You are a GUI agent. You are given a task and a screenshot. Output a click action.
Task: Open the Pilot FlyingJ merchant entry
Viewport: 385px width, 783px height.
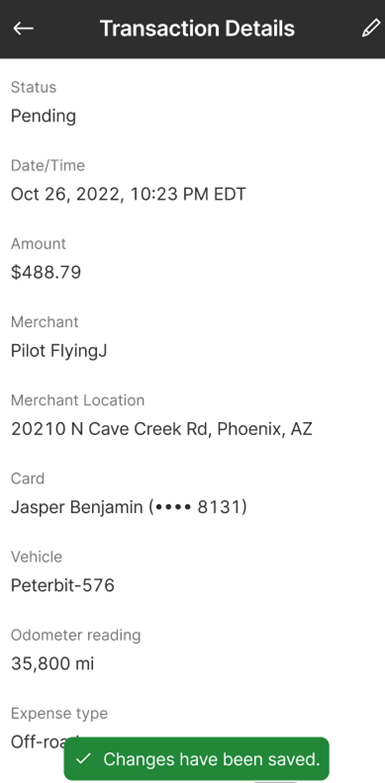pyautogui.click(x=59, y=351)
